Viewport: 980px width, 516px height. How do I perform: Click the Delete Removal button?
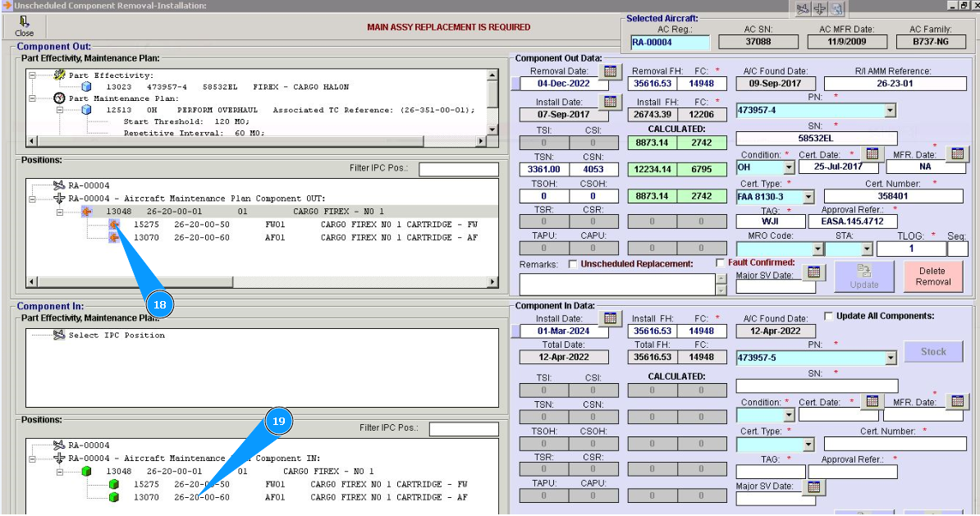pyautogui.click(x=933, y=276)
